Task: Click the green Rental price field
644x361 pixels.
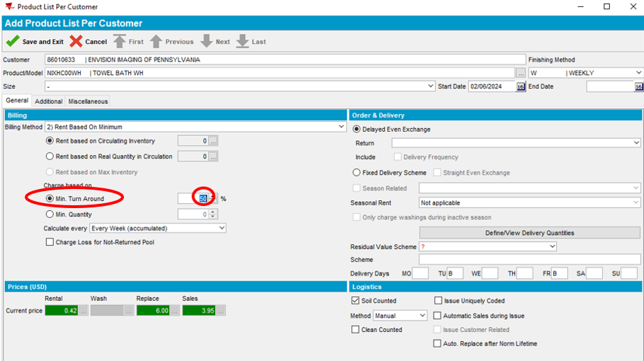Action: [60, 310]
